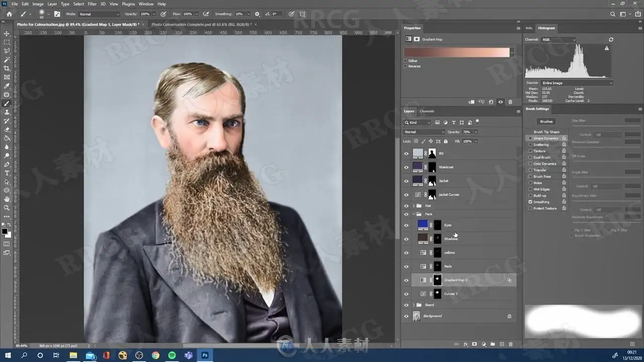This screenshot has width=644, height=362.
Task: Activate the Brush tool in the toolbox
Action: (x=7, y=104)
